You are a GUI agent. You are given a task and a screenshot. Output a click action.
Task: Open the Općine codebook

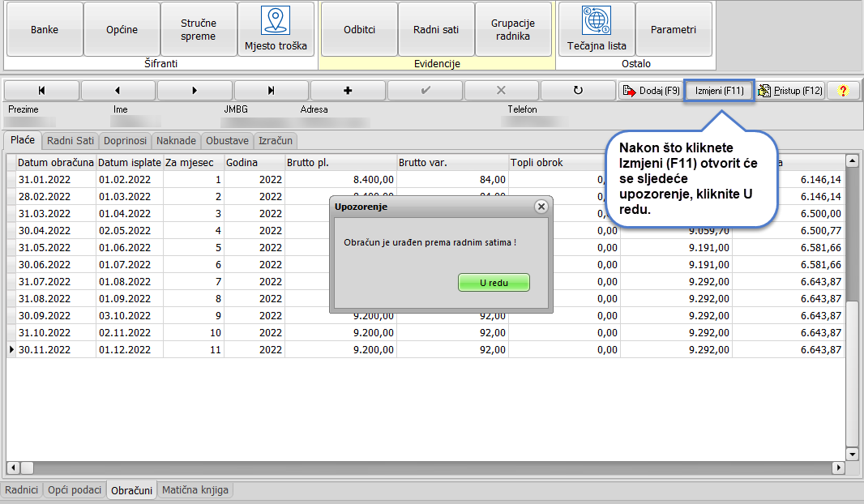(x=122, y=29)
